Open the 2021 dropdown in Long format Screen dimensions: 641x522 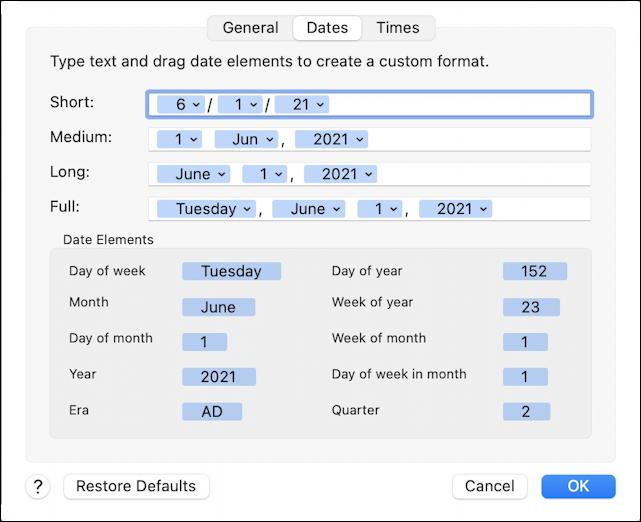point(341,174)
